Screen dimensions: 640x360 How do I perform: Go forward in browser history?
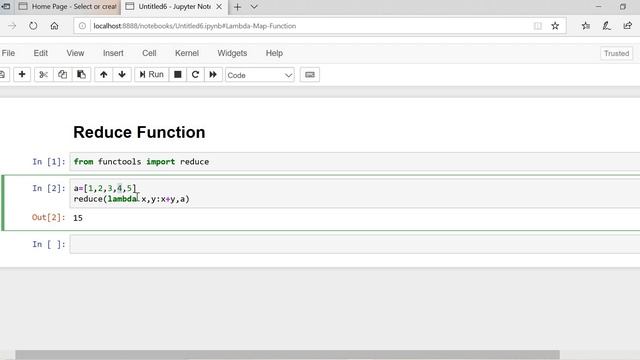coord(12,26)
